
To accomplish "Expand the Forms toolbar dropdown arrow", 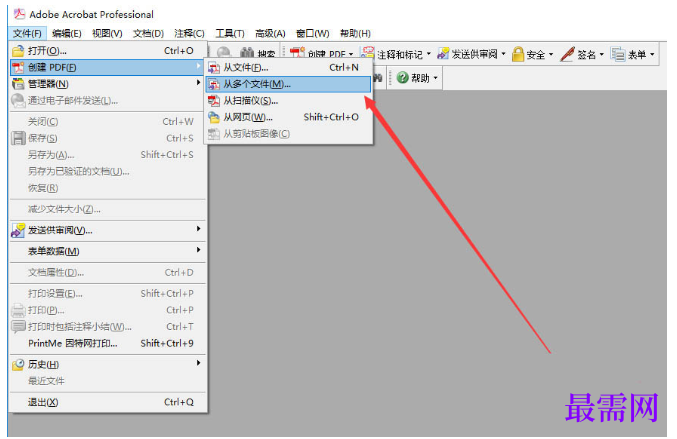I will tap(652, 54).
